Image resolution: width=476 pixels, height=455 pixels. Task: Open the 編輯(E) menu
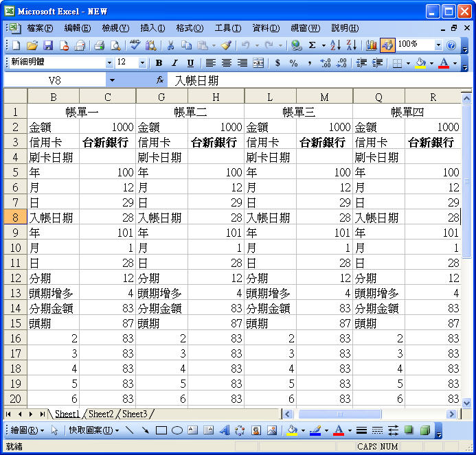pyautogui.click(x=78, y=28)
